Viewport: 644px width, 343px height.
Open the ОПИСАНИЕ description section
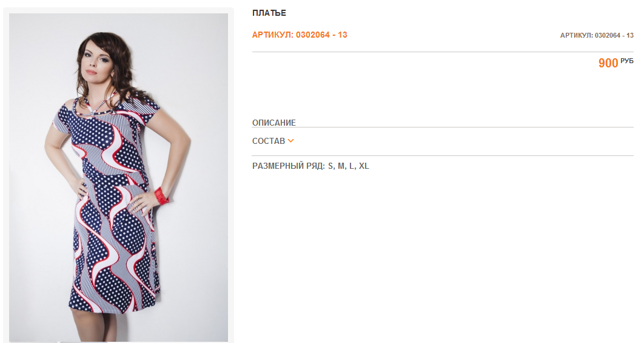pos(274,123)
